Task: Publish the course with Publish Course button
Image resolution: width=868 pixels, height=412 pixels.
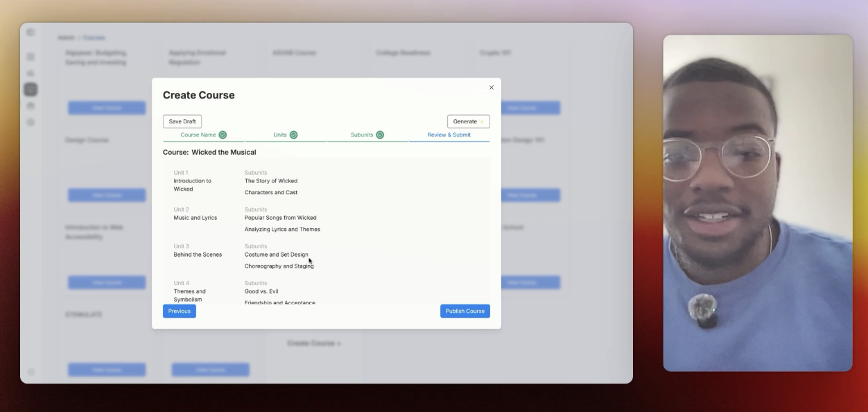Action: point(465,311)
